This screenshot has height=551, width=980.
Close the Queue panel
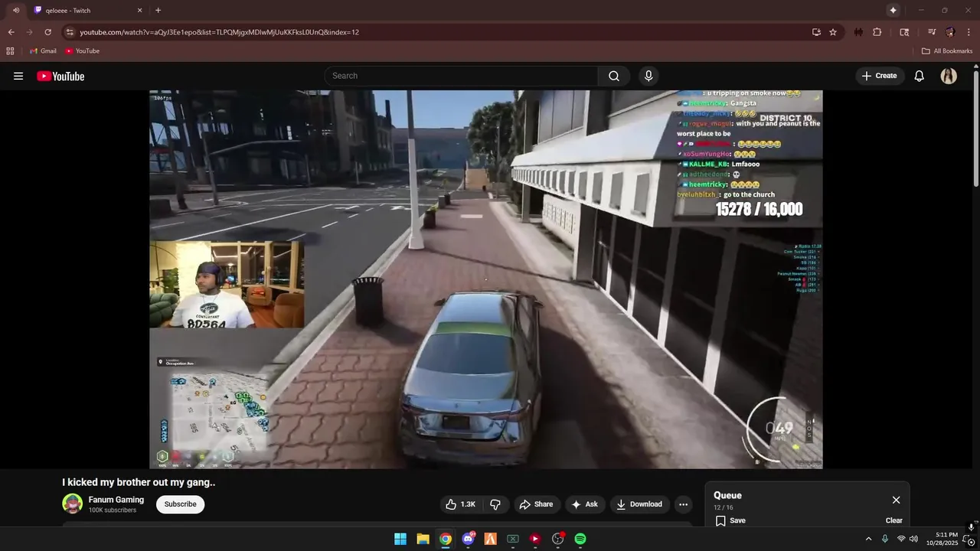(896, 500)
